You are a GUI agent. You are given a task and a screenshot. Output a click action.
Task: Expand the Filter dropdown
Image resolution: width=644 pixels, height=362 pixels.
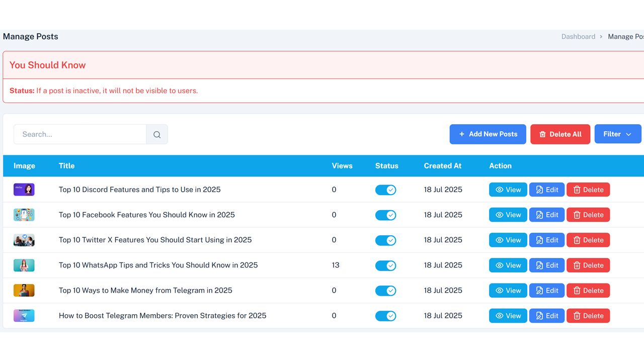point(617,134)
